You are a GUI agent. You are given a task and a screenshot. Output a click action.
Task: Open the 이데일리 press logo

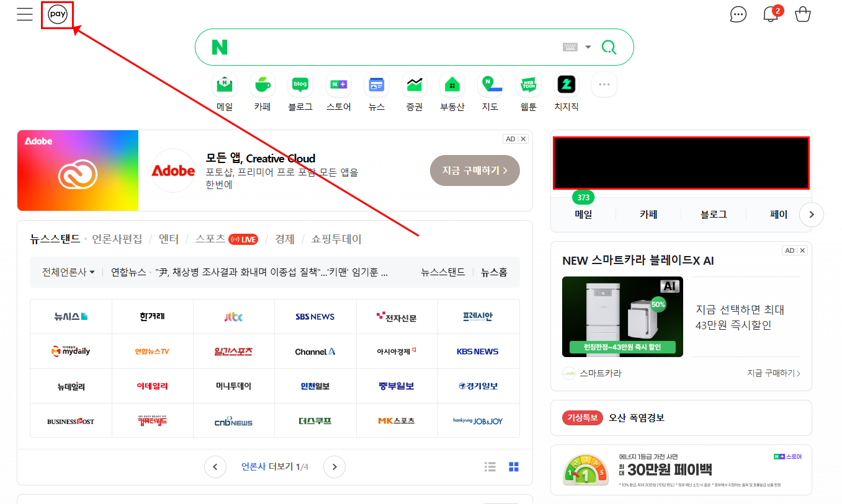(x=153, y=386)
